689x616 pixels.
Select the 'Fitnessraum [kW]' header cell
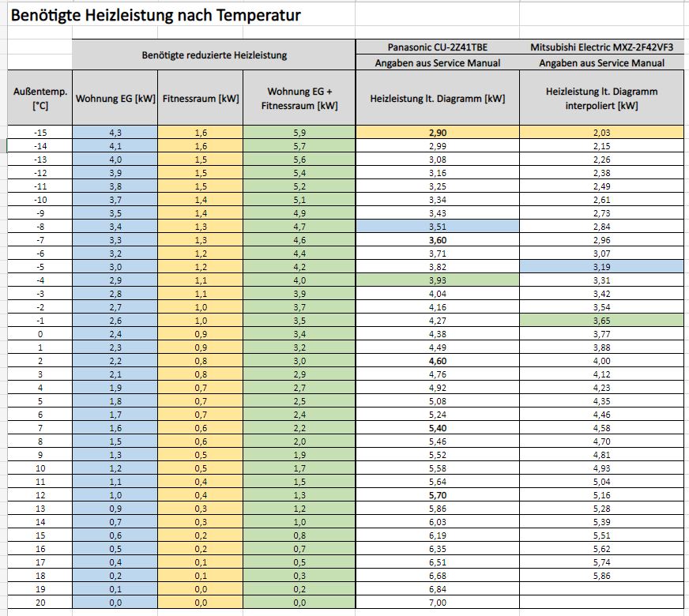point(201,98)
